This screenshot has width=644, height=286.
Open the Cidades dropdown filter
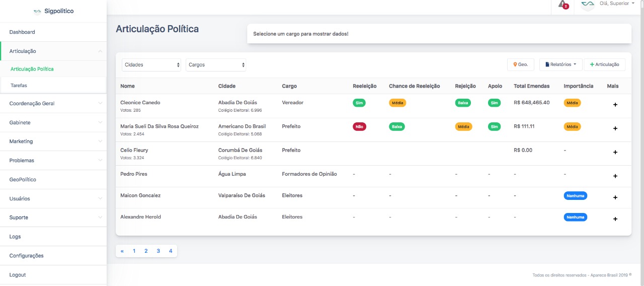coord(152,65)
